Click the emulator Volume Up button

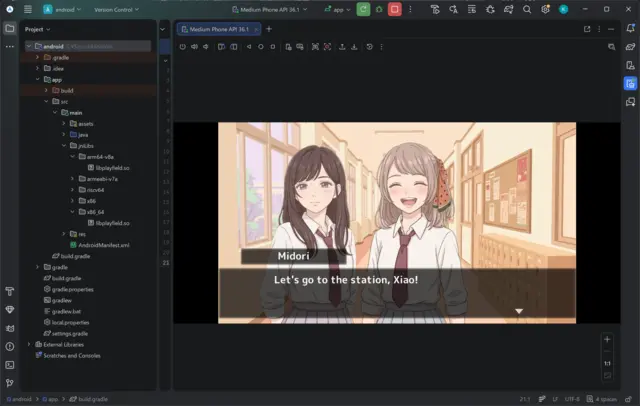click(x=194, y=47)
